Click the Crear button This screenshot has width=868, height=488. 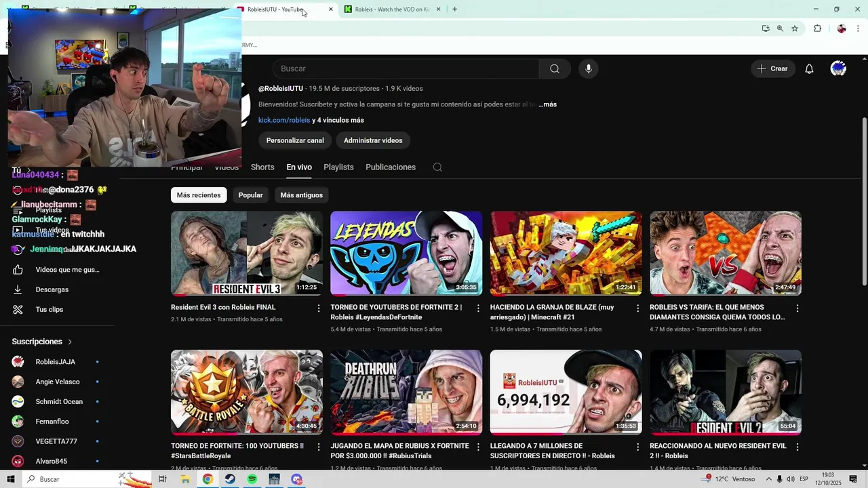[x=773, y=68]
